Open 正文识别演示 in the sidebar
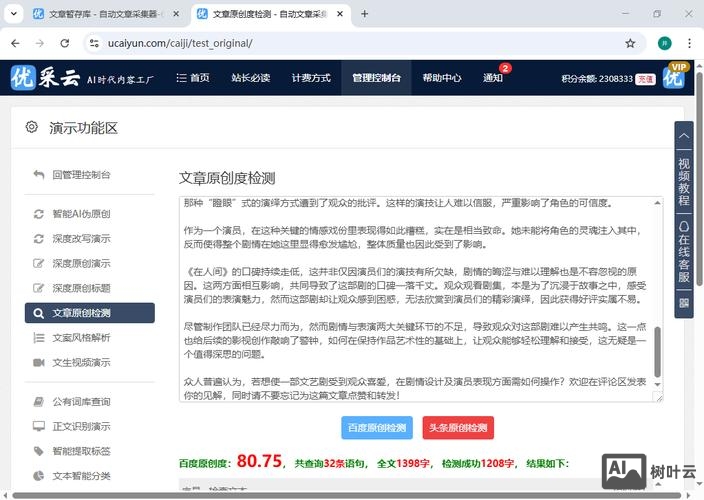Viewport: 704px width, 500px height. coord(81,426)
